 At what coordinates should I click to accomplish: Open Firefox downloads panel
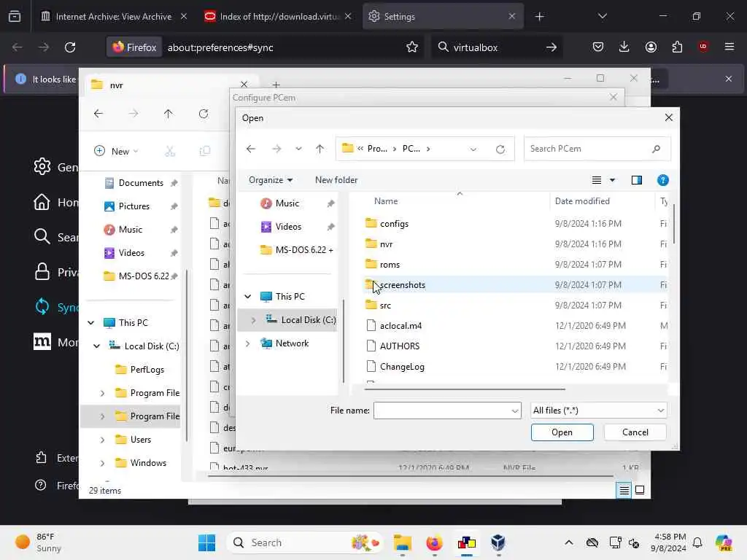click(624, 47)
